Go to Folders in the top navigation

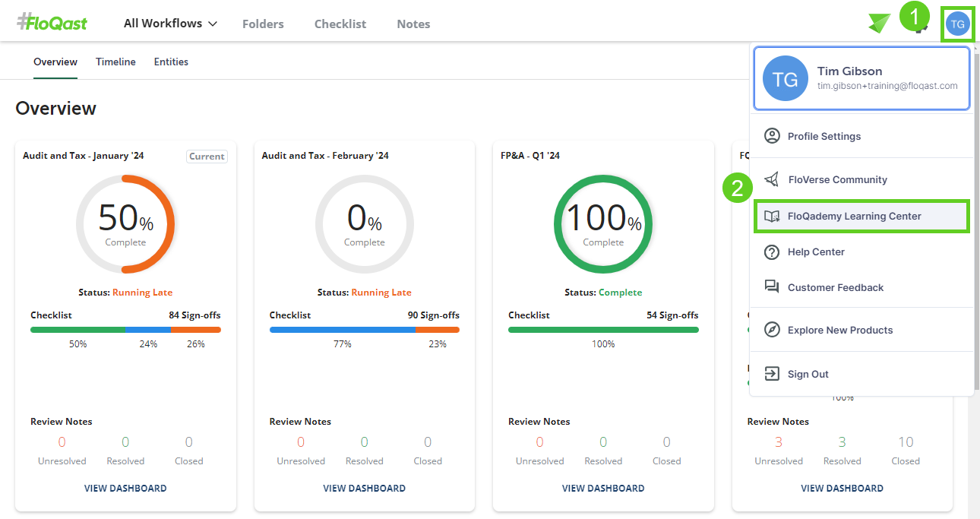coord(263,24)
